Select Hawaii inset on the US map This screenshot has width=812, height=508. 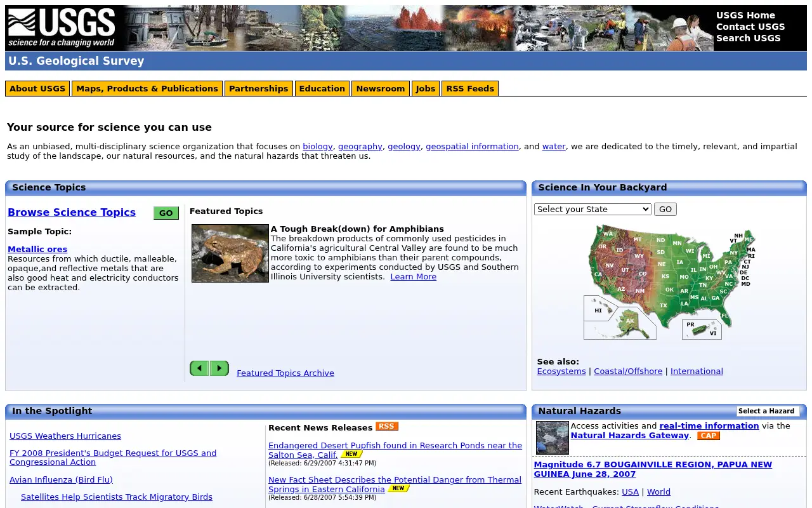(598, 310)
